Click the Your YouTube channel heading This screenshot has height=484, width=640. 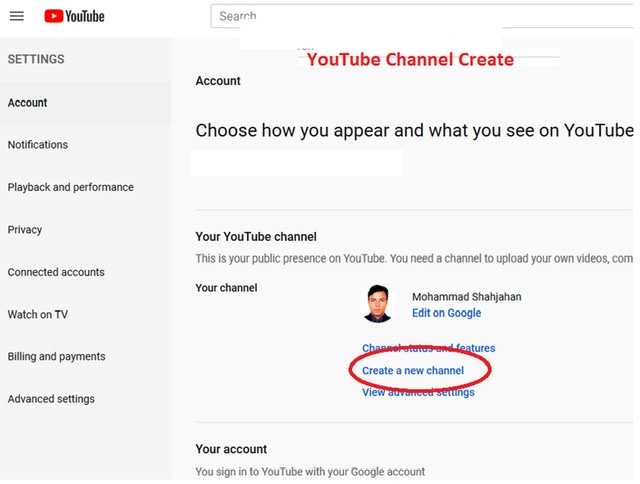[256, 237]
